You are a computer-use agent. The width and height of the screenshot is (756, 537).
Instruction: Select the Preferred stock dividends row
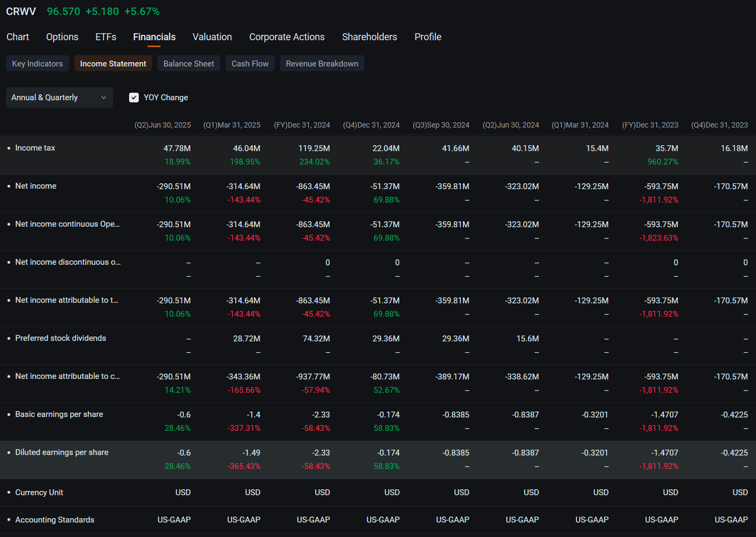tap(61, 338)
